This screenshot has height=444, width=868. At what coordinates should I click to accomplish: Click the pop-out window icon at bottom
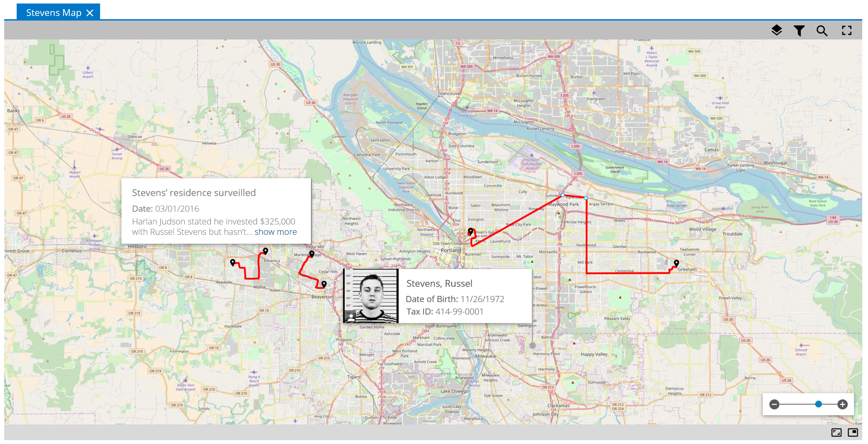pos(853,433)
